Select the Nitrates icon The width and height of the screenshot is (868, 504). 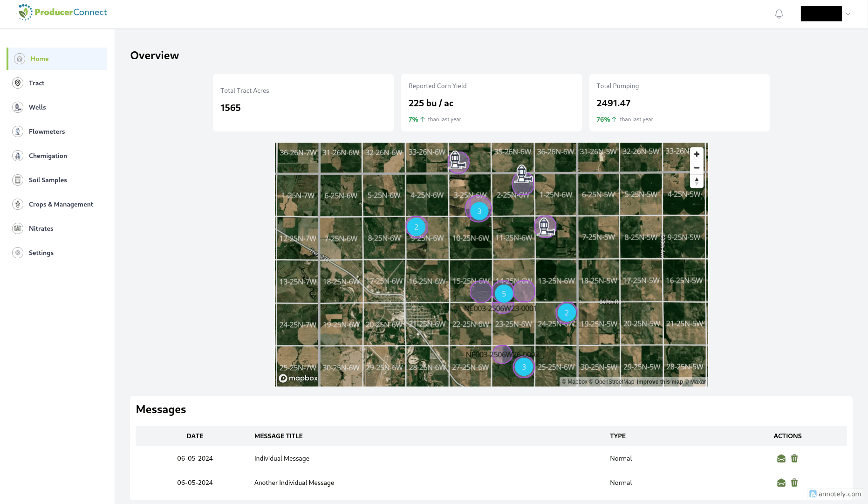pyautogui.click(x=18, y=228)
